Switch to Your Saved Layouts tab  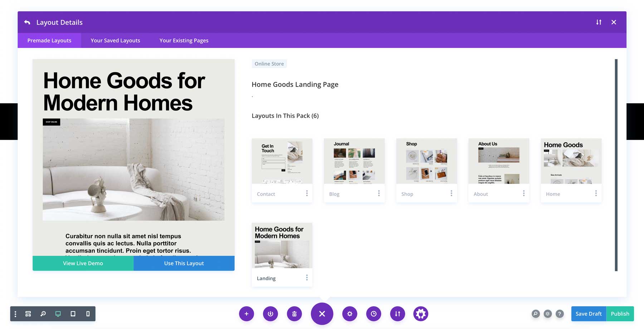tap(115, 40)
